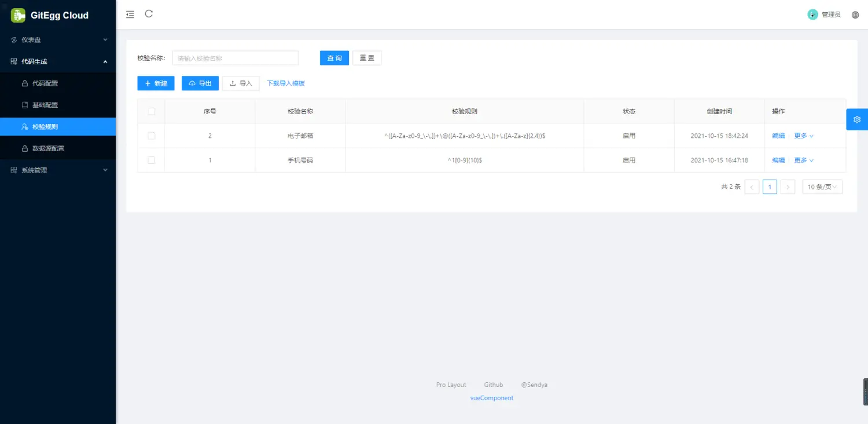
Task: Click the GitEgg Cloud logo icon
Action: tap(18, 15)
